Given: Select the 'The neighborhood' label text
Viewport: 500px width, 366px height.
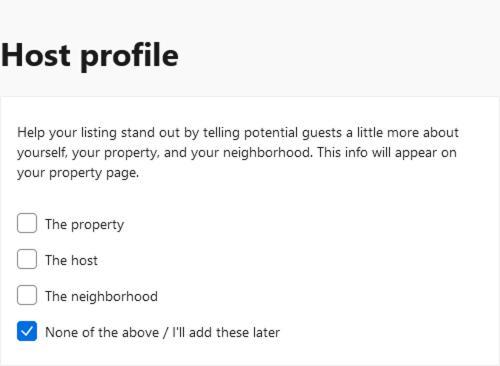Looking at the screenshot, I should tap(101, 297).
